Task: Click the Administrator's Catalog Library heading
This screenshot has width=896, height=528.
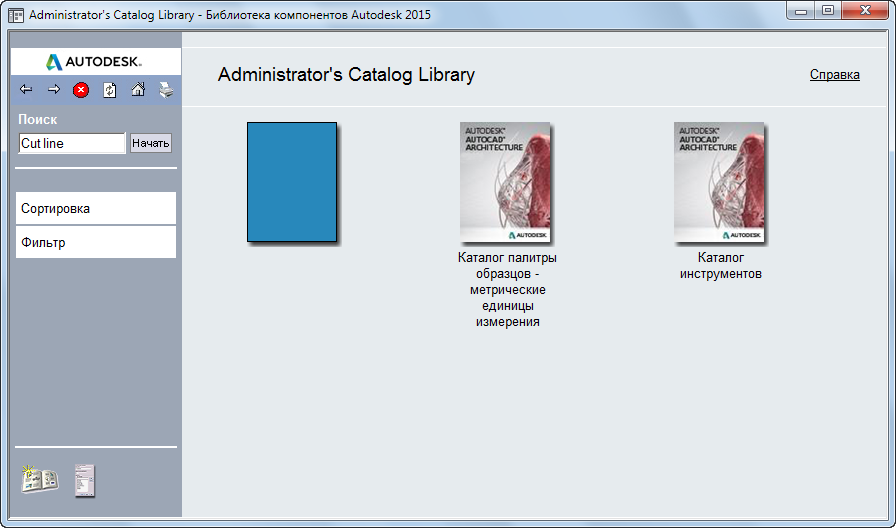Action: pos(346,75)
